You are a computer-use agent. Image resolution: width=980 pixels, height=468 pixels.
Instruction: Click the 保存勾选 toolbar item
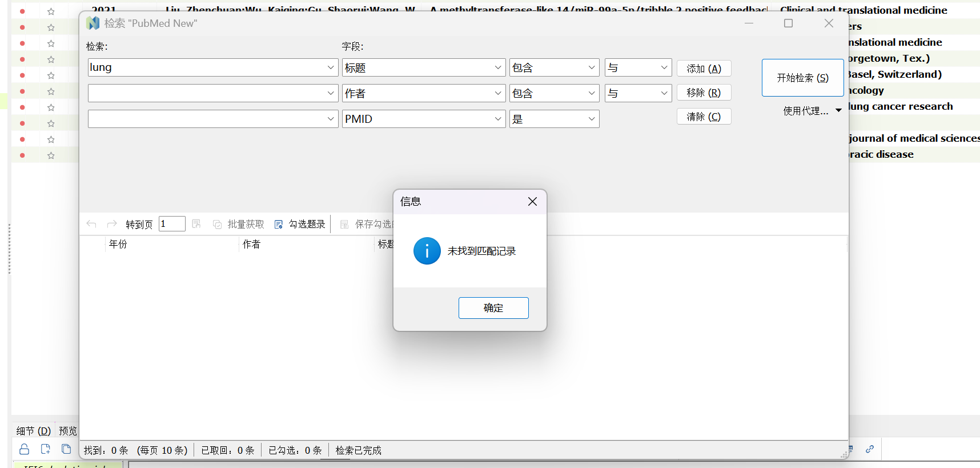click(367, 225)
